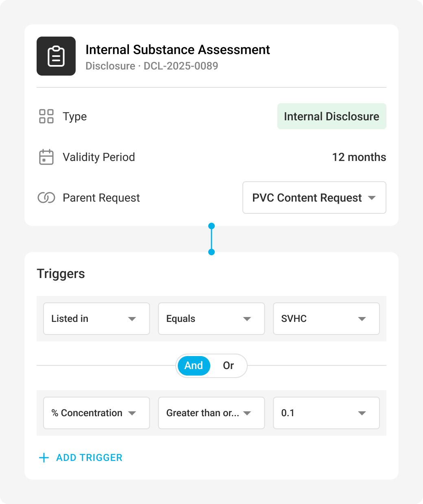Click the 12 months validity value

point(359,157)
